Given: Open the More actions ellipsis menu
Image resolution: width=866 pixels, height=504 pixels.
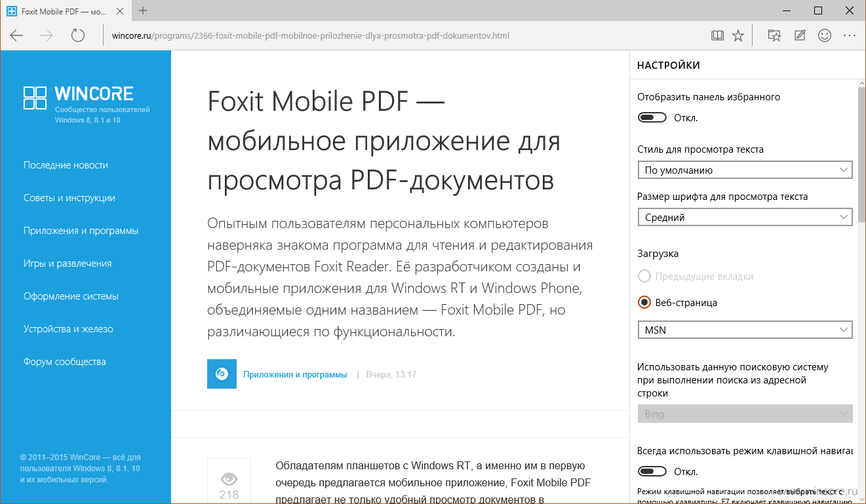Looking at the screenshot, I should click(850, 35).
